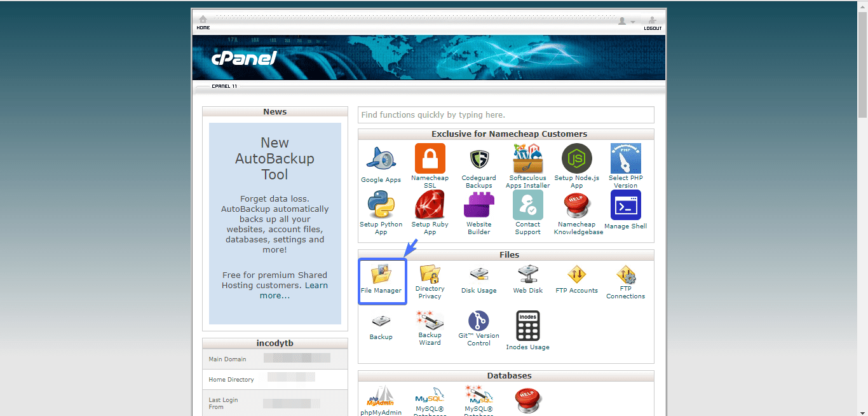
Task: Open Web Disk
Action: pos(527,275)
